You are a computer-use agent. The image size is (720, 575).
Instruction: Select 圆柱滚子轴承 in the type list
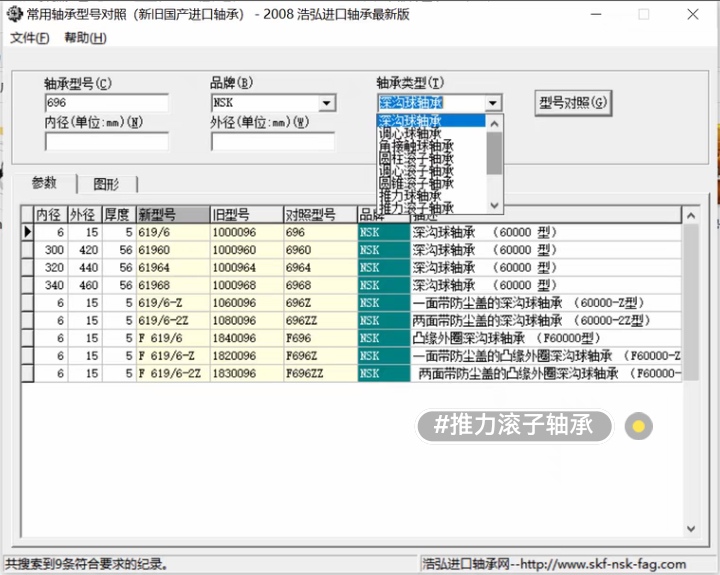coord(431,158)
